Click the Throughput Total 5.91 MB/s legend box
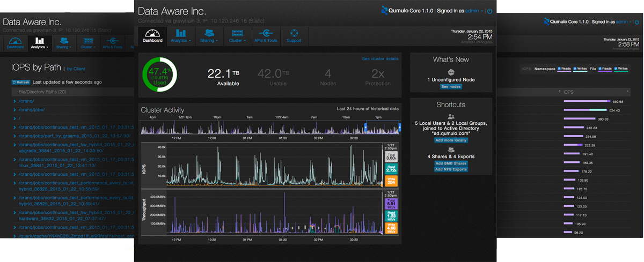Viewport: 644px width, 262px height. point(391,204)
